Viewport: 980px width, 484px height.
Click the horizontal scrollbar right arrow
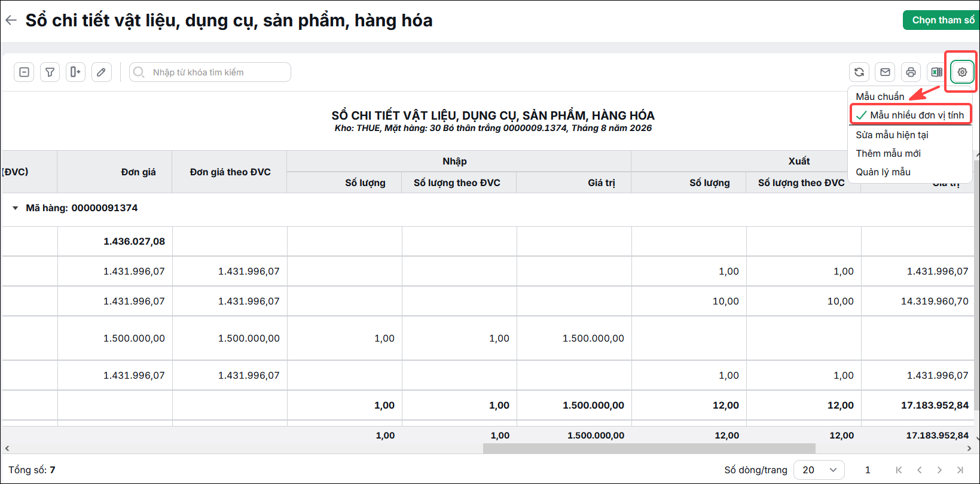point(969,448)
